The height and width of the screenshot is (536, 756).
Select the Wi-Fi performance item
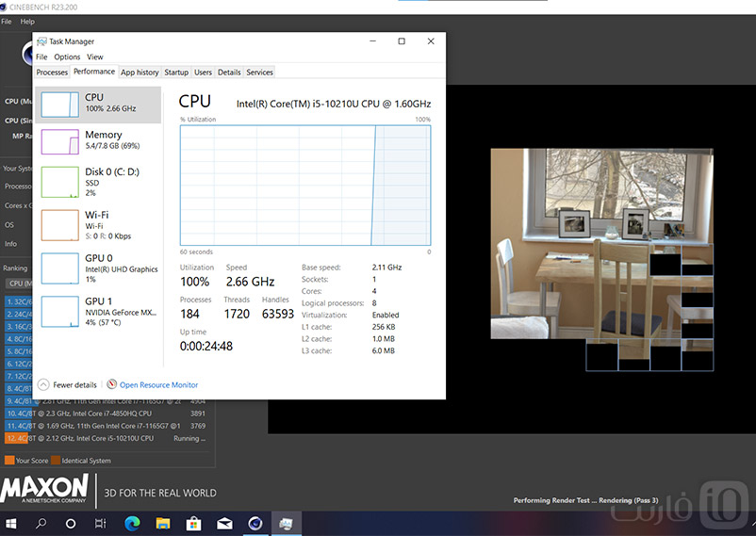pyautogui.click(x=98, y=225)
